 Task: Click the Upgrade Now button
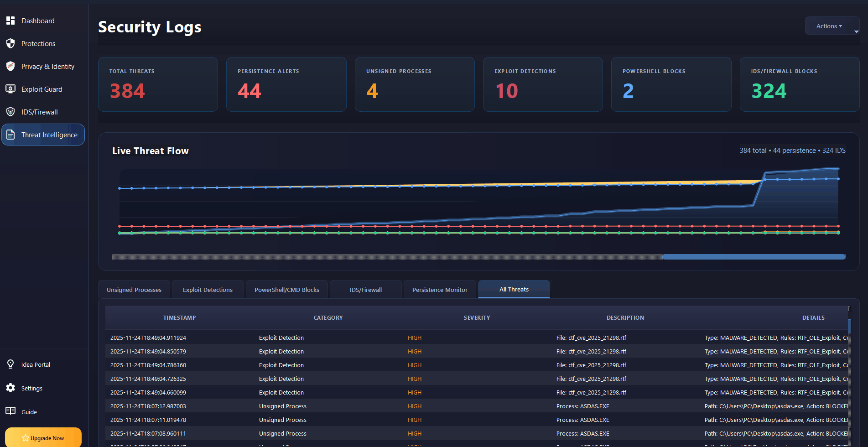[43, 437]
